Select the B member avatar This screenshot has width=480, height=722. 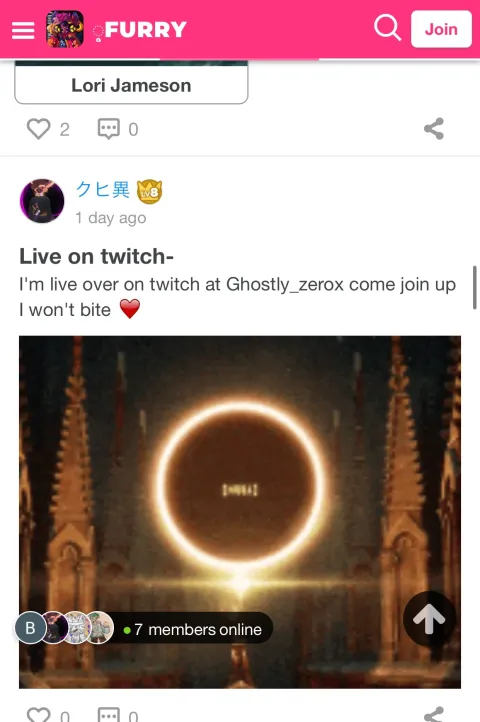point(30,627)
